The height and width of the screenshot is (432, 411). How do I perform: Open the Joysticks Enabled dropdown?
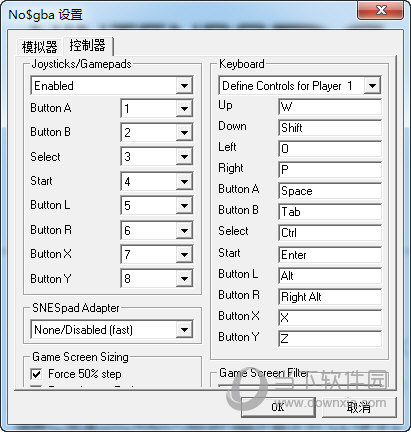point(112,86)
